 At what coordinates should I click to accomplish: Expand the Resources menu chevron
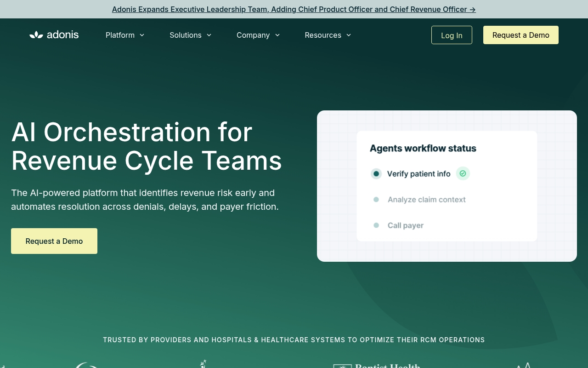click(x=349, y=35)
